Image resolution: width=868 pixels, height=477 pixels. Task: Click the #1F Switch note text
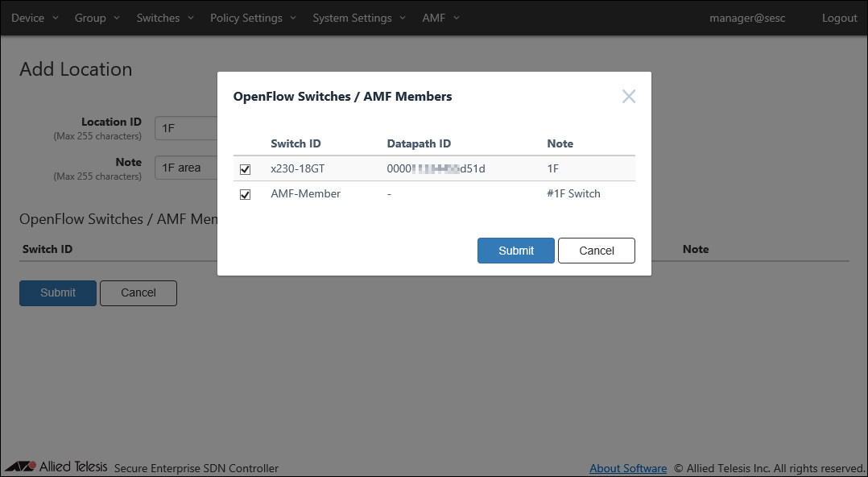tap(573, 193)
